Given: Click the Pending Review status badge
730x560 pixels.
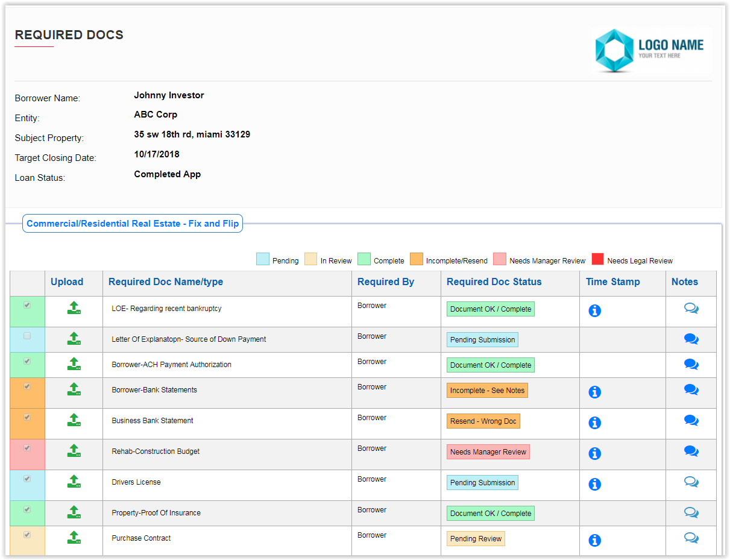Looking at the screenshot, I should 476,539.
